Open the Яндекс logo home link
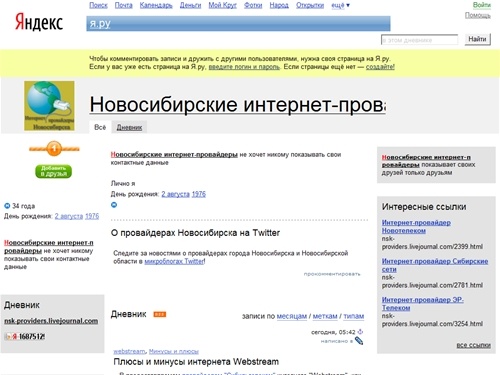Screen dimensions: 500x375 click(x=39, y=22)
